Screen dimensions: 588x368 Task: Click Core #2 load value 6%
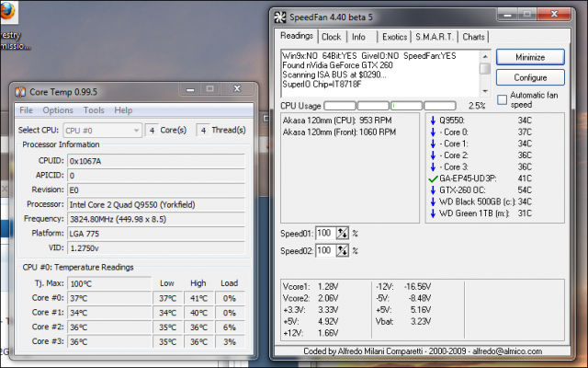tap(230, 328)
